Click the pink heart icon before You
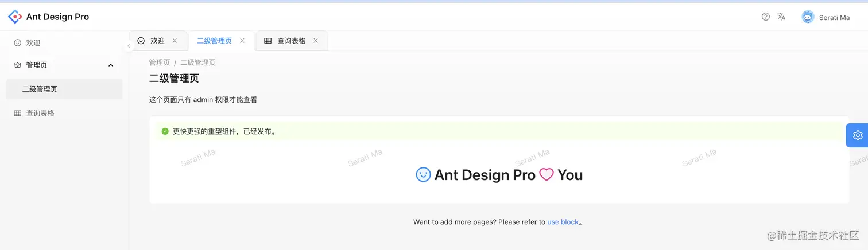This screenshot has width=868, height=250. click(x=547, y=174)
